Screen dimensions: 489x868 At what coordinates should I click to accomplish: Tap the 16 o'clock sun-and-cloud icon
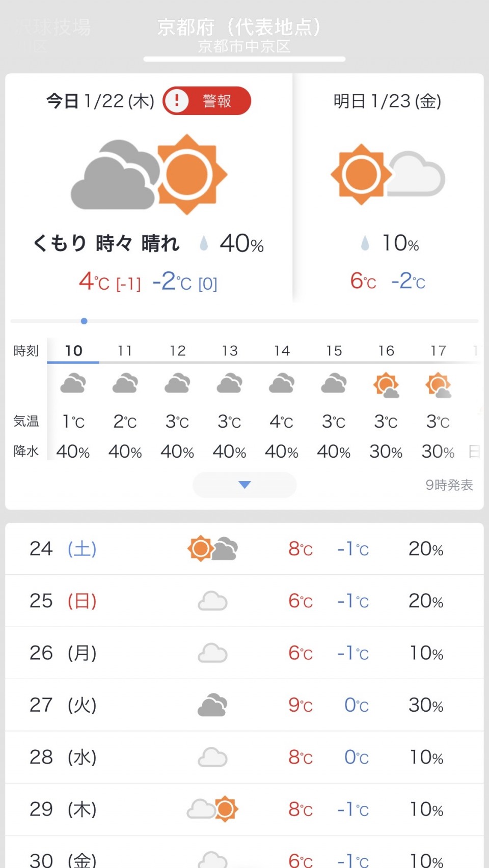(386, 385)
